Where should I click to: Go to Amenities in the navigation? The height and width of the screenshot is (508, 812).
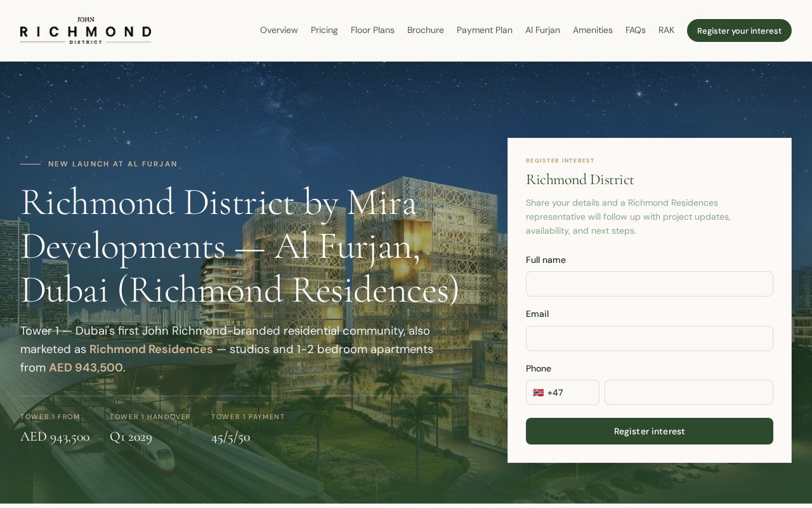pyautogui.click(x=593, y=30)
